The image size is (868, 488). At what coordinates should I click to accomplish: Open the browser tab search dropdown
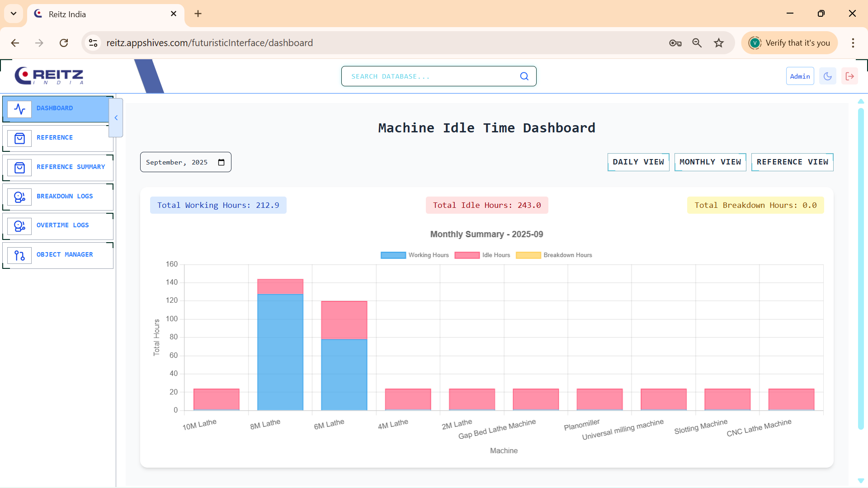pyautogui.click(x=14, y=14)
